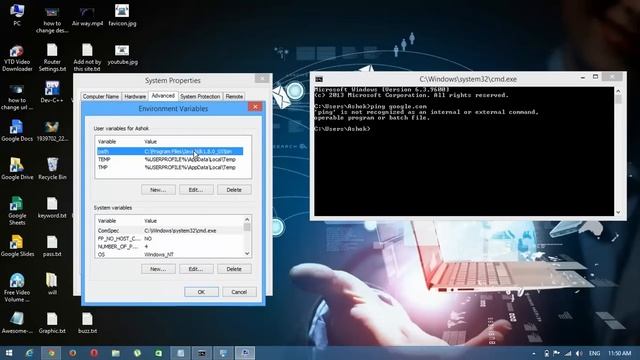Select the 'TMP' user variable row
The height and width of the screenshot is (360, 640).
[x=170, y=167]
